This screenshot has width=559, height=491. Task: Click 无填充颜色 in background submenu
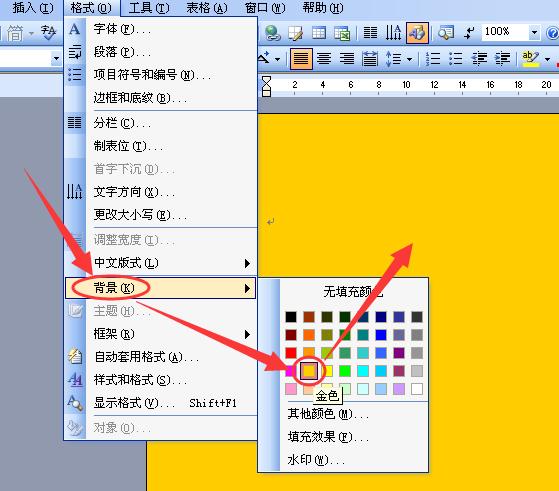[x=353, y=292]
